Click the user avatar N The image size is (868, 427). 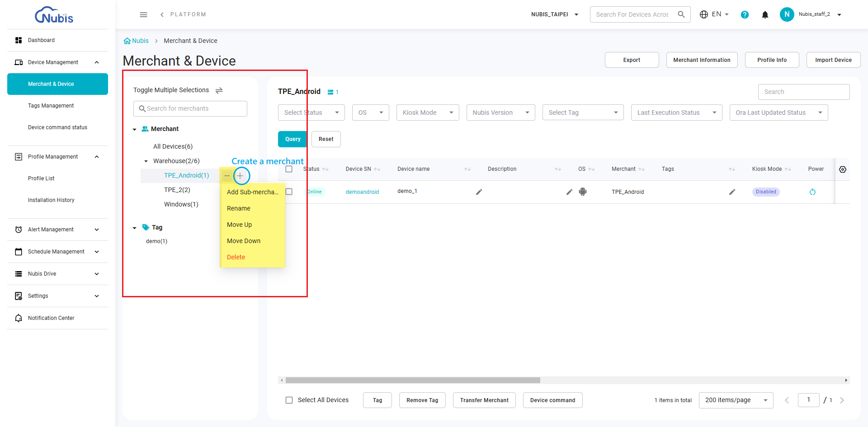(787, 14)
